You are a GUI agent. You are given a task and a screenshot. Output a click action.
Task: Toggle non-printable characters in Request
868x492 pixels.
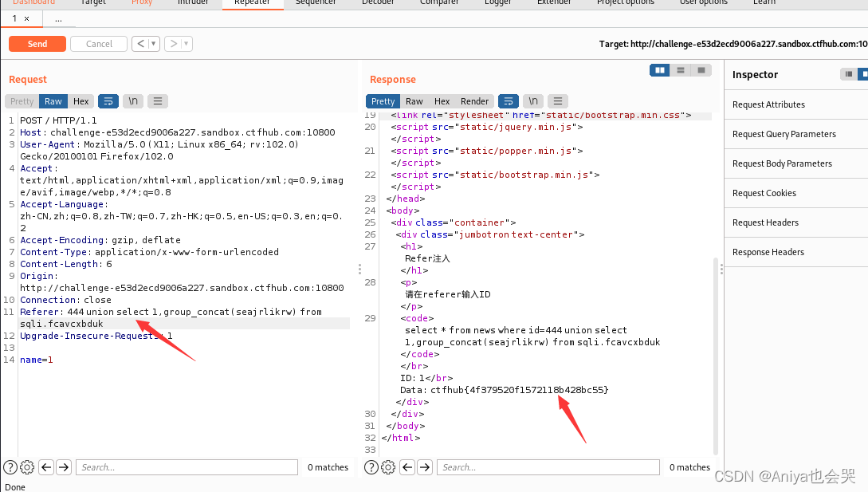133,101
